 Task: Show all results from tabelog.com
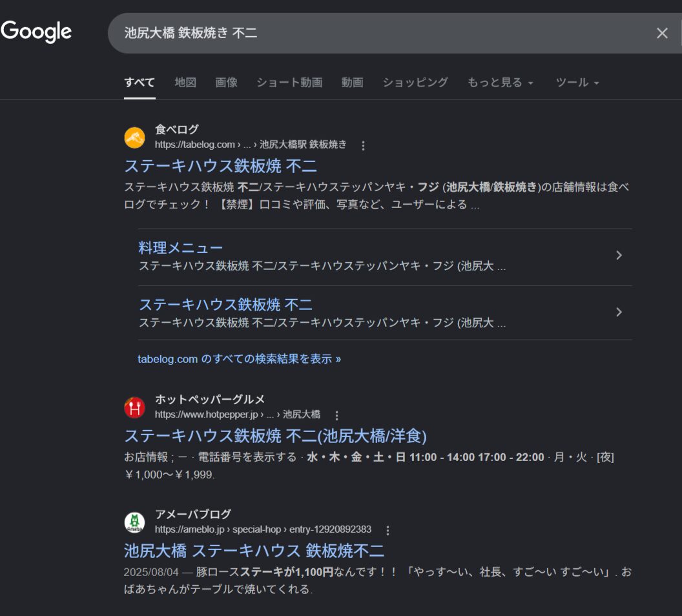pyautogui.click(x=239, y=359)
